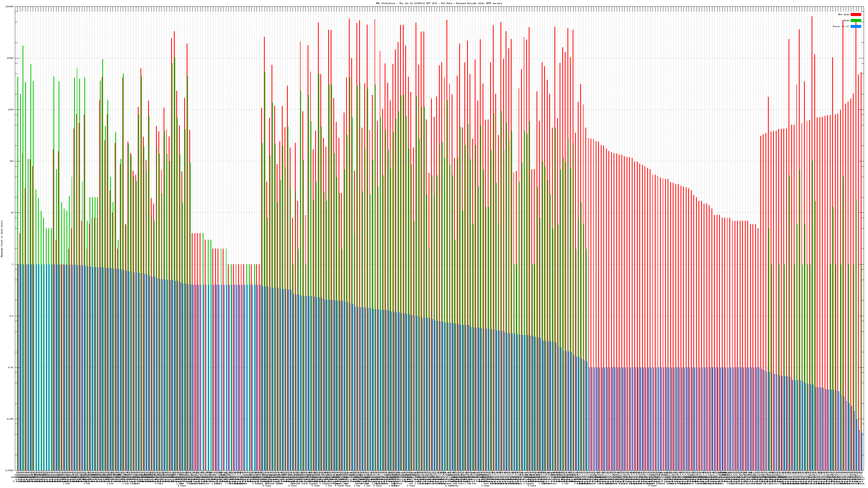The height and width of the screenshot is (488, 868).
Task: Select the 'Not Spam' legend label
Action: [x=844, y=14]
